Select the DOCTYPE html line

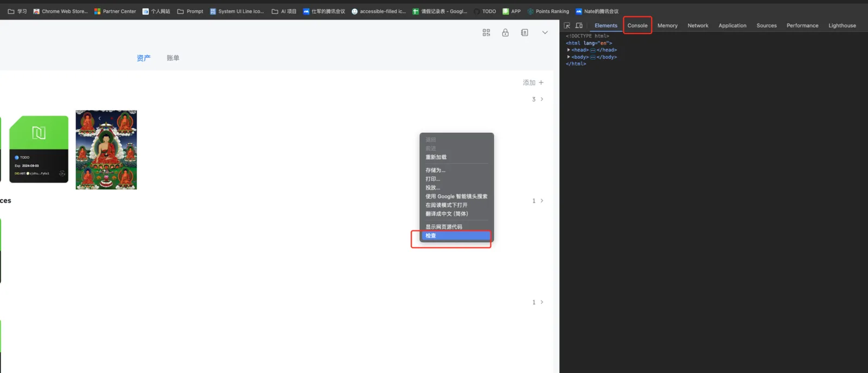pyautogui.click(x=588, y=36)
